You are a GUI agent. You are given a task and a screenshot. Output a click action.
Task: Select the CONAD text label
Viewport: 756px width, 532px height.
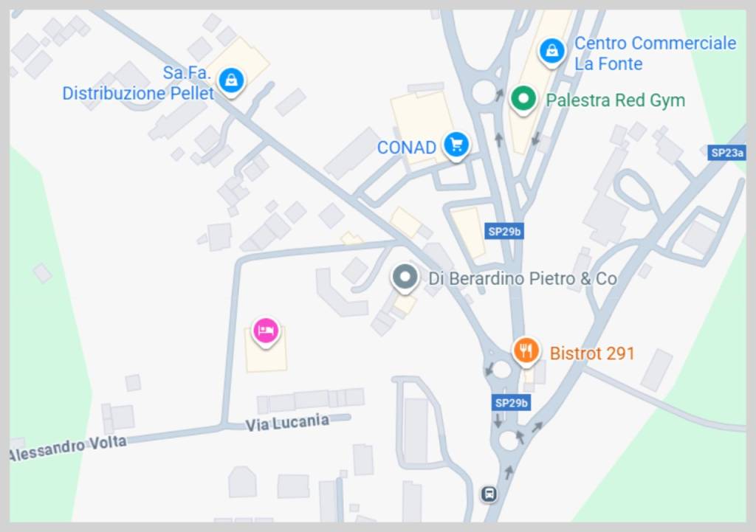click(x=407, y=148)
